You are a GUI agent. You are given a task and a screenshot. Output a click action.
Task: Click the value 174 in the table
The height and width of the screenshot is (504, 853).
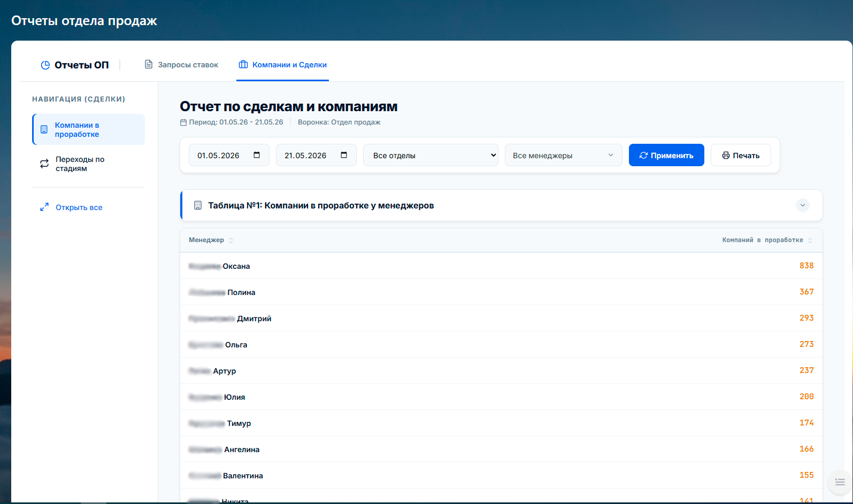pyautogui.click(x=806, y=423)
